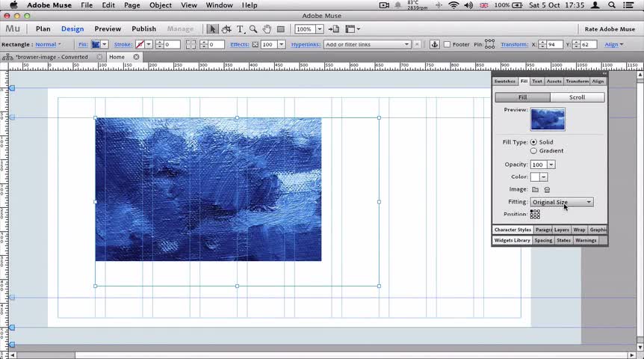Image resolution: width=644 pixels, height=359 pixels.
Task: Open the Fitting Original Size dropdown
Action: [x=562, y=202]
